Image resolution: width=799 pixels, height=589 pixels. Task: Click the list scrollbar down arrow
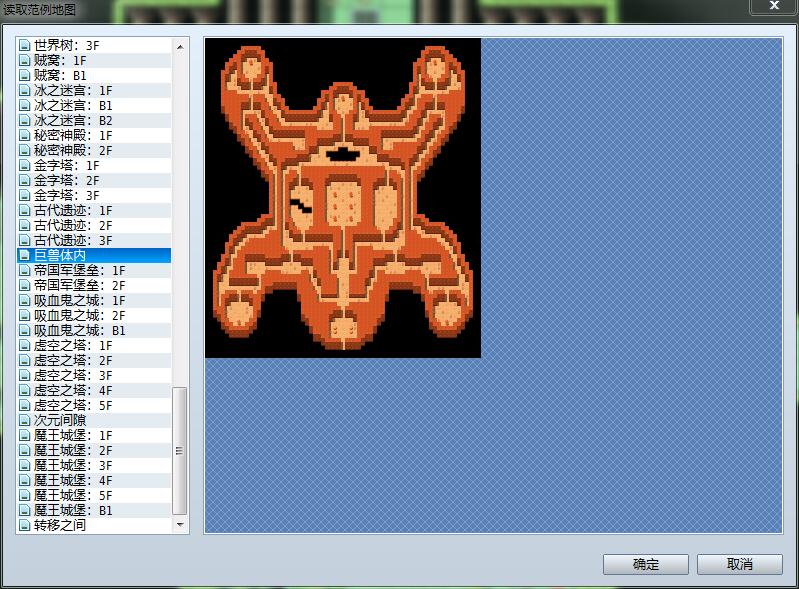pyautogui.click(x=180, y=524)
